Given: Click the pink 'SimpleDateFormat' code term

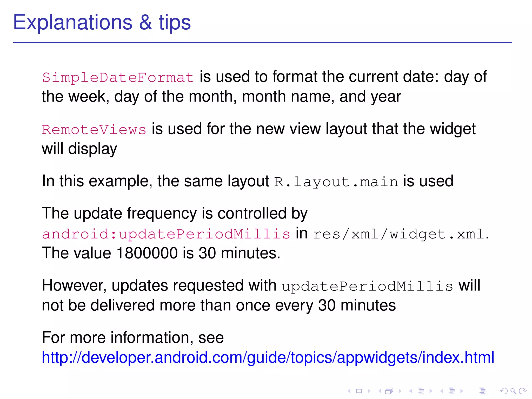Looking at the screenshot, I should click(118, 78).
